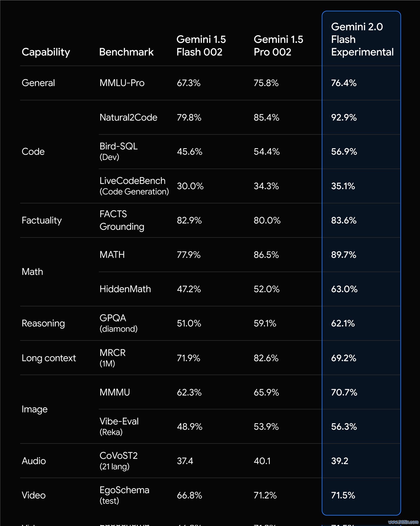Click the Natural2Code benchmark label
Image resolution: width=420 pixels, height=526 pixels.
(x=128, y=117)
